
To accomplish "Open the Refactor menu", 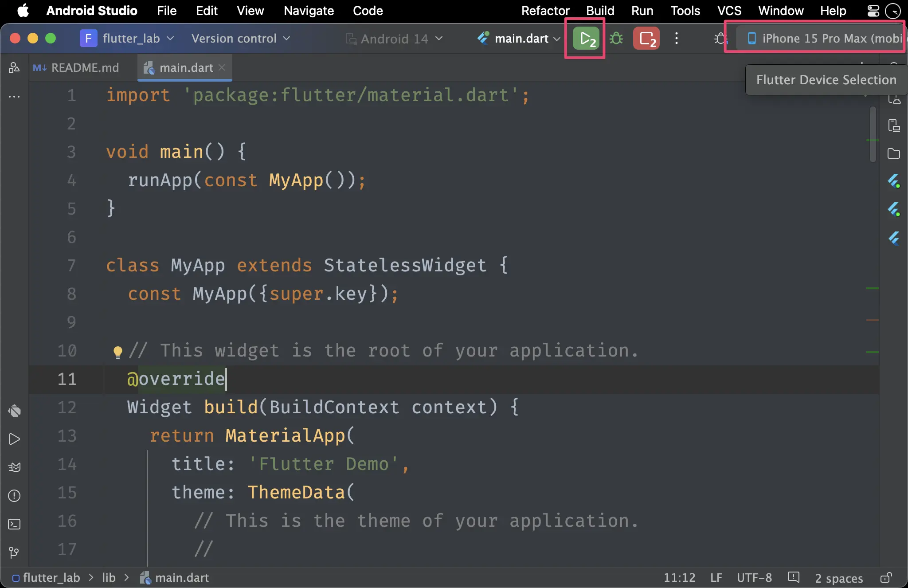I will 545,11.
